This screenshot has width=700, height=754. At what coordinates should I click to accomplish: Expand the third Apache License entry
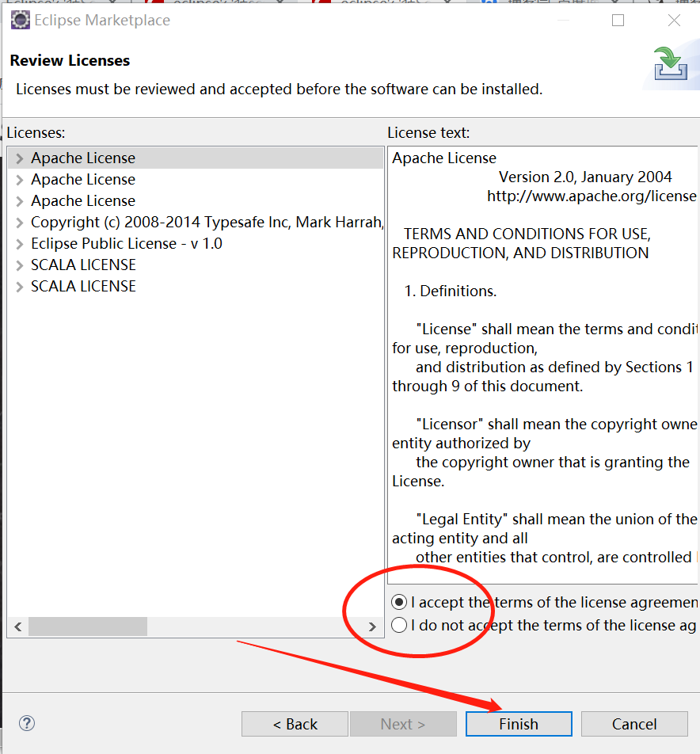(20, 201)
